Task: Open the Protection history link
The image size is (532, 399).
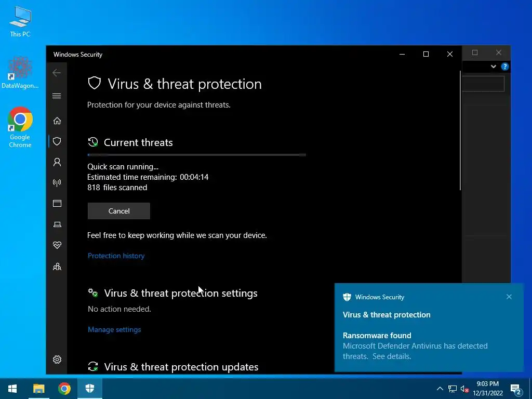Action: coord(116,256)
